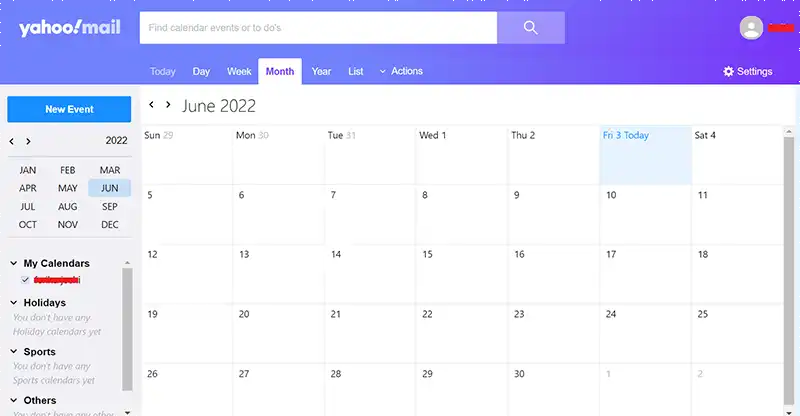Open the user profile avatar
Viewport: 800px width, 416px height.
coord(751,28)
